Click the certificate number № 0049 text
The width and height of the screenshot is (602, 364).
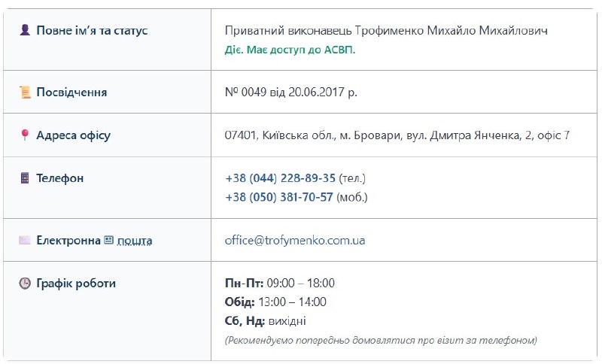click(x=246, y=92)
